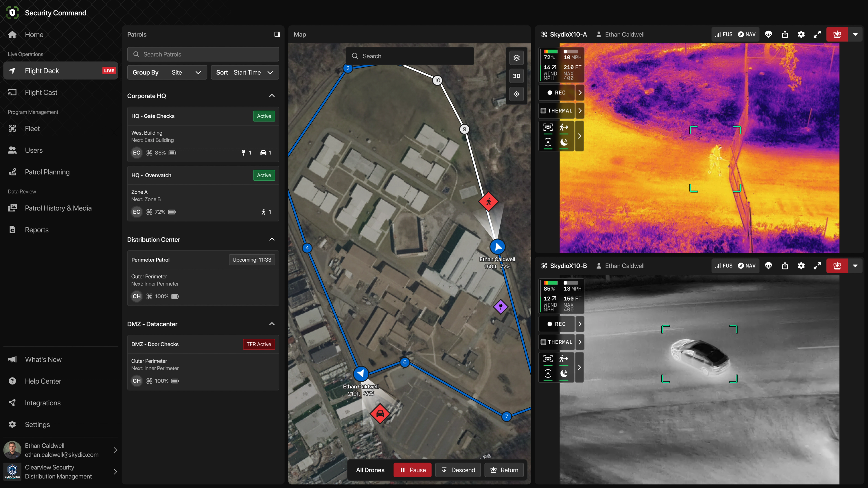Click Descend for all drones
The height and width of the screenshot is (488, 868).
[458, 470]
